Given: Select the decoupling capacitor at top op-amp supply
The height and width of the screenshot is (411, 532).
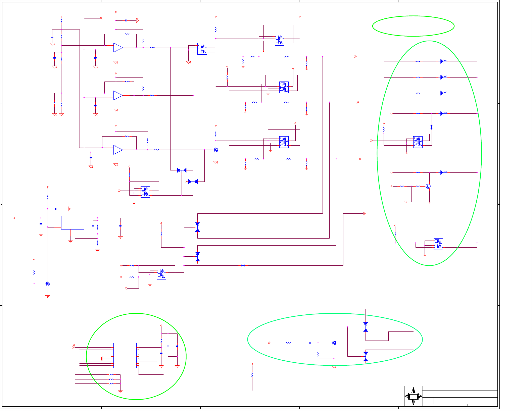Looking at the screenshot, I should tap(126, 20).
